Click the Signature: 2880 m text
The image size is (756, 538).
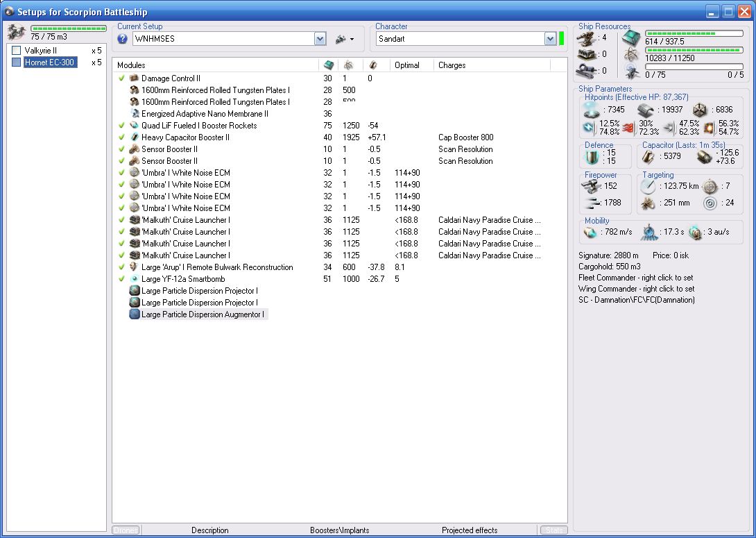(x=608, y=255)
